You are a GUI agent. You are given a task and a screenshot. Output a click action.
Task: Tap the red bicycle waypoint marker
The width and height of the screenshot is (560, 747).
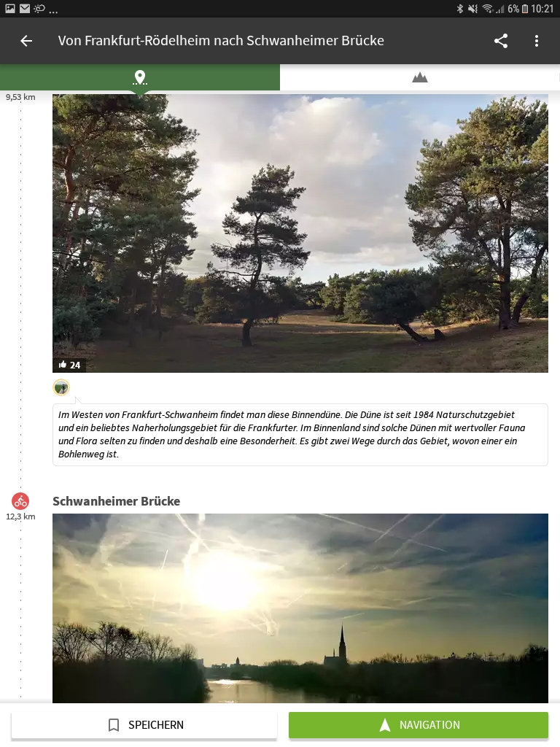pos(20,501)
